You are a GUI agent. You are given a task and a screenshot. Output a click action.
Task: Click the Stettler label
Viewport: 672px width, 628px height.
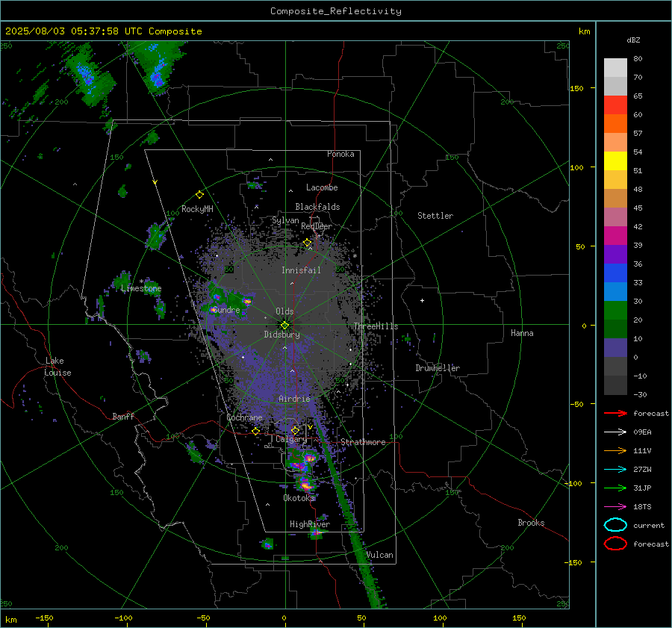click(435, 216)
